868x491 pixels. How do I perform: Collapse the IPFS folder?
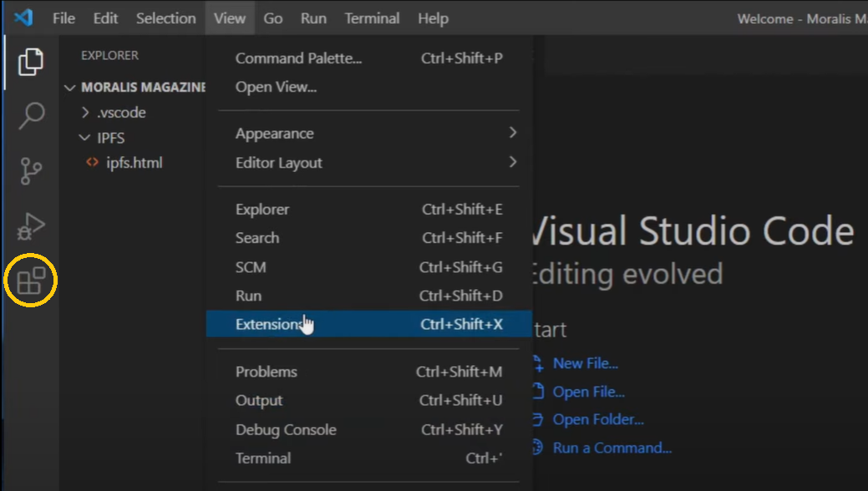coord(84,138)
